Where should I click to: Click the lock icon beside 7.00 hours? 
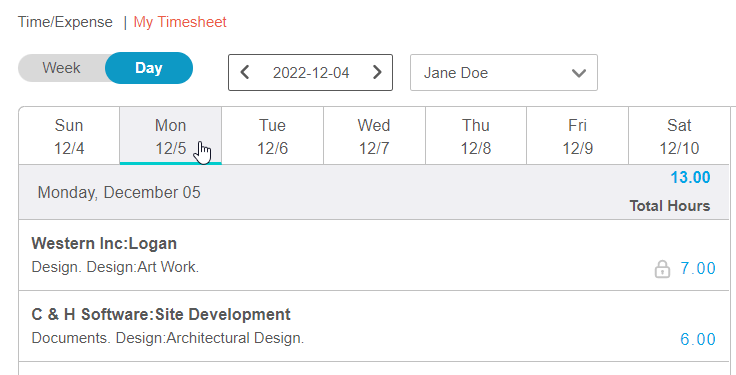tap(662, 269)
